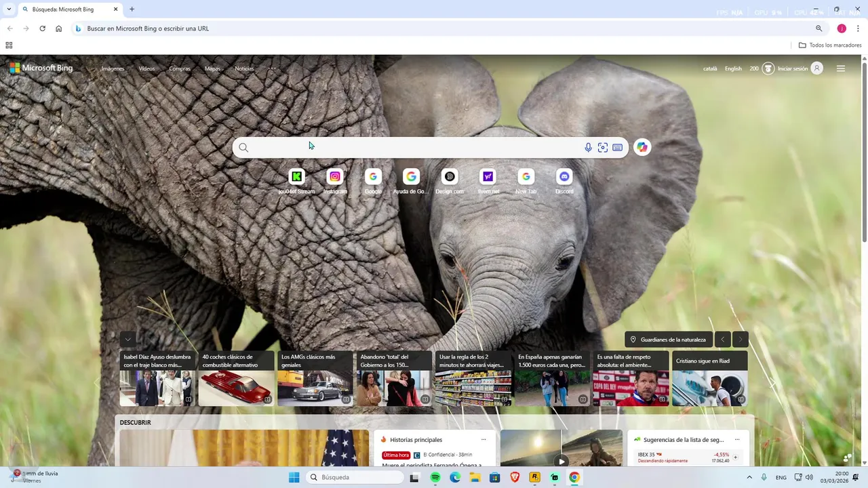Open Usar la regla de los 2 minutos card

[473, 378]
